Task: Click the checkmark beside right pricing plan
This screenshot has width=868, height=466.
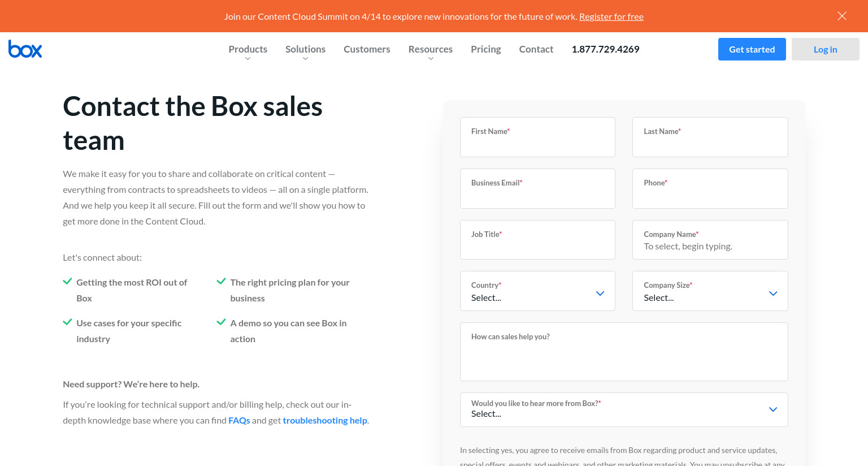Action: click(221, 281)
